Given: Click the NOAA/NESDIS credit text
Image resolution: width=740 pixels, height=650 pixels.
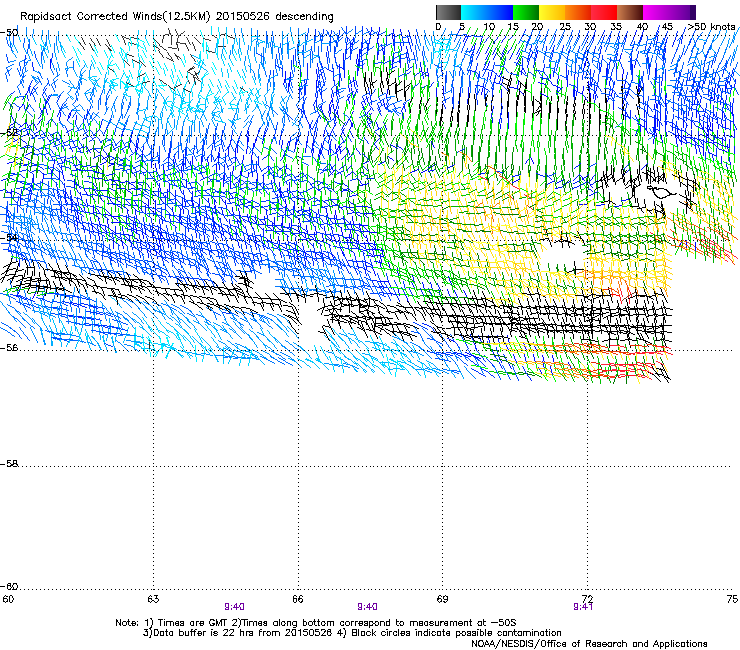Looking at the screenshot, I should pos(589,644).
